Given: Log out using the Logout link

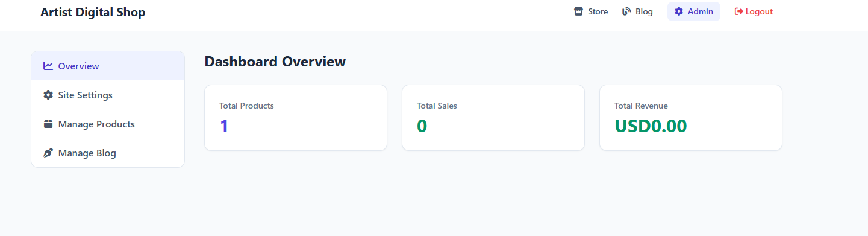Looking at the screenshot, I should 754,11.
